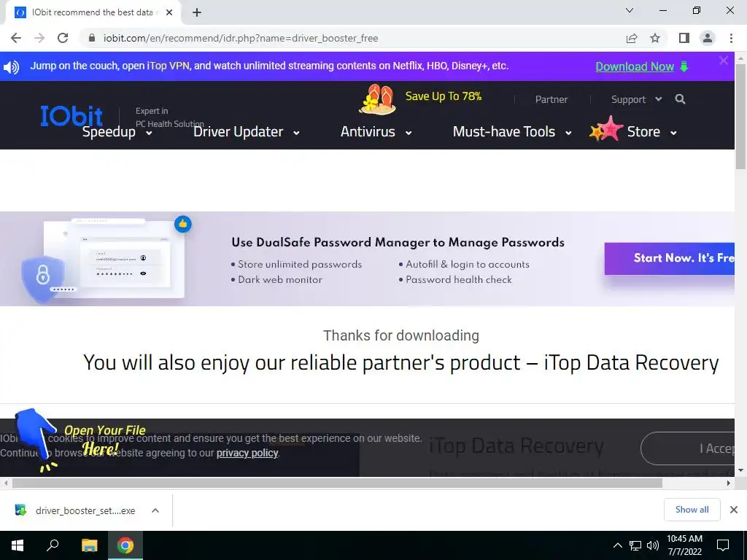Click the speaker announcement icon
This screenshot has height=560, width=747.
pyautogui.click(x=12, y=66)
